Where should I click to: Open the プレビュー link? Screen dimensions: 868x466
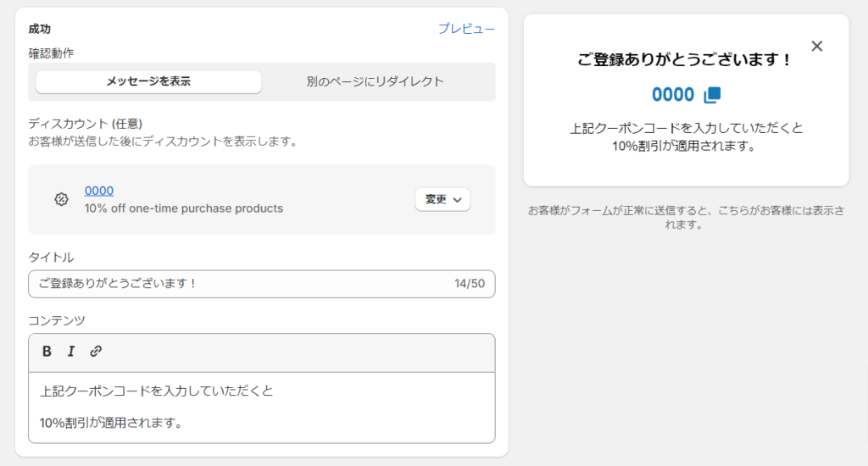click(467, 29)
